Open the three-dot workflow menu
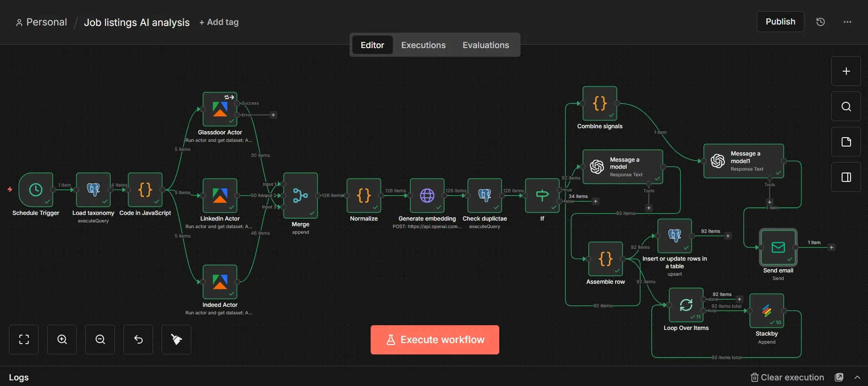The image size is (868, 386). (847, 22)
